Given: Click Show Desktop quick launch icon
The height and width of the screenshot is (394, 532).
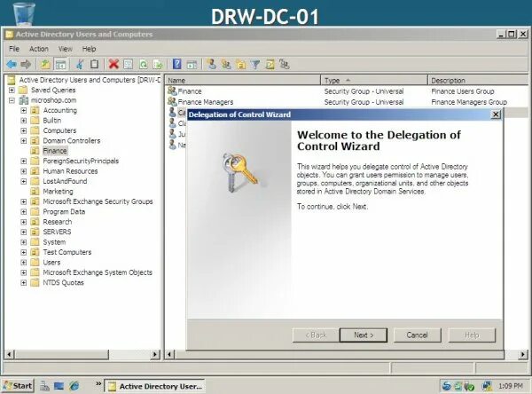Looking at the screenshot, I should [59, 386].
